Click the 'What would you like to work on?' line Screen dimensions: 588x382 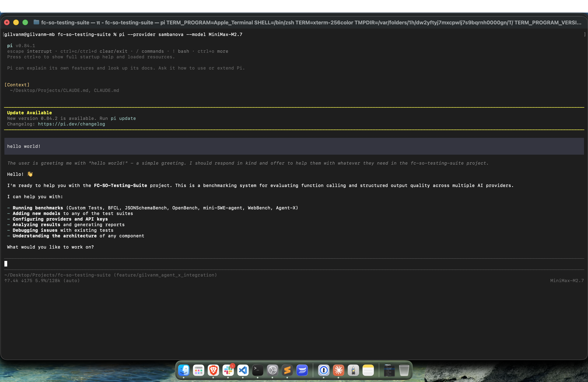[x=50, y=247]
